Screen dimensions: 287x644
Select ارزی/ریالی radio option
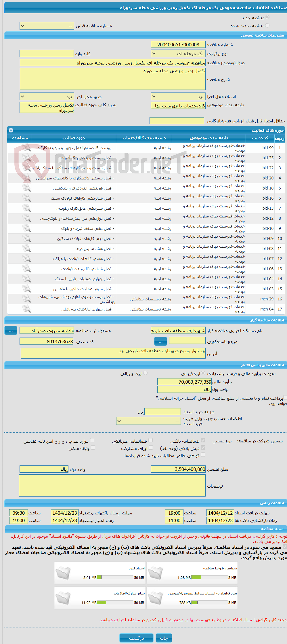click(x=203, y=373)
